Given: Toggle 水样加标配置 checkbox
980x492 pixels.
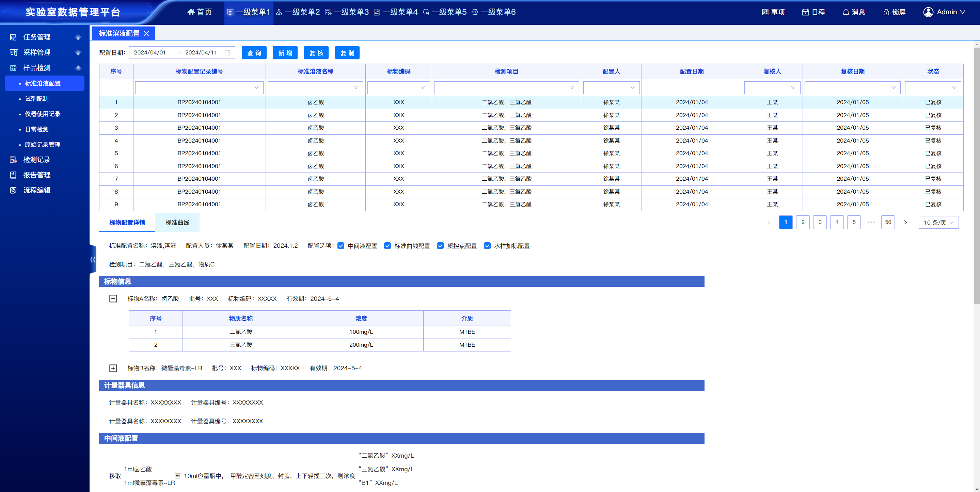Looking at the screenshot, I should click(x=487, y=246).
